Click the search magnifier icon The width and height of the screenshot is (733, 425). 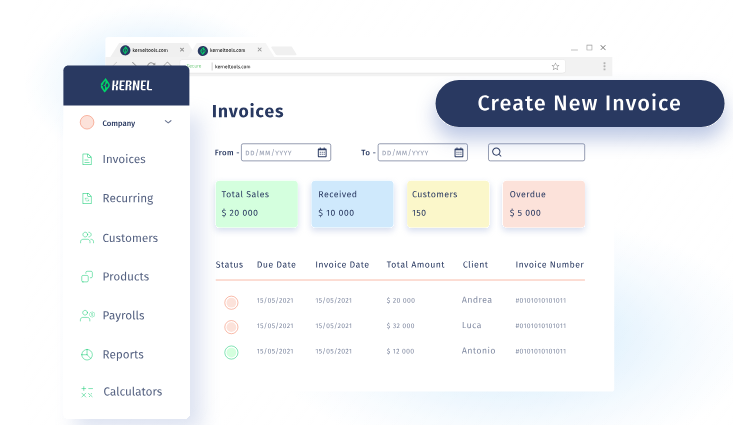[x=497, y=152]
